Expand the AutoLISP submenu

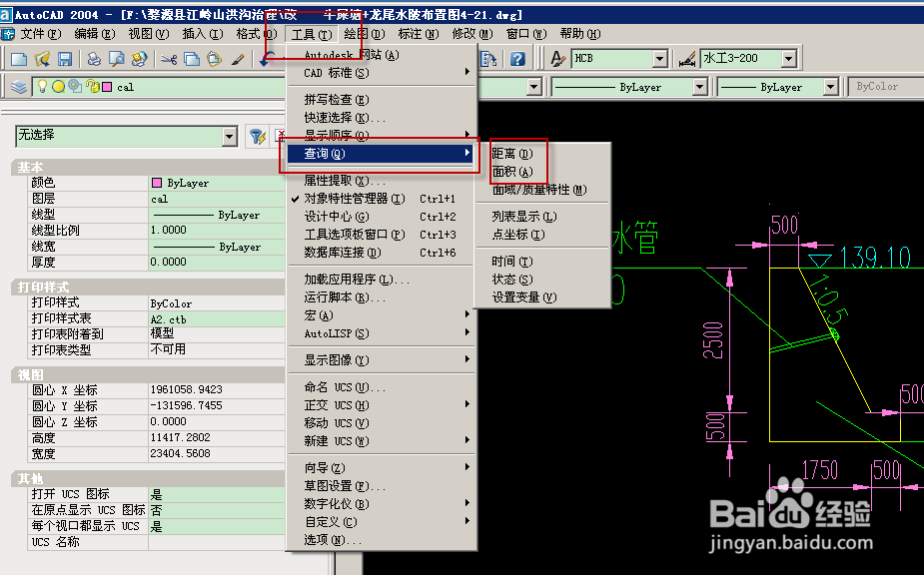382,333
